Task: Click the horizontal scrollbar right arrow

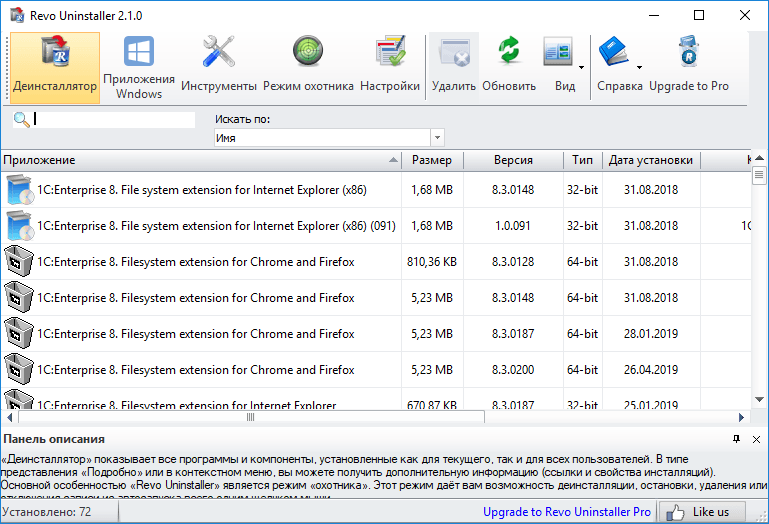Action: point(742,418)
